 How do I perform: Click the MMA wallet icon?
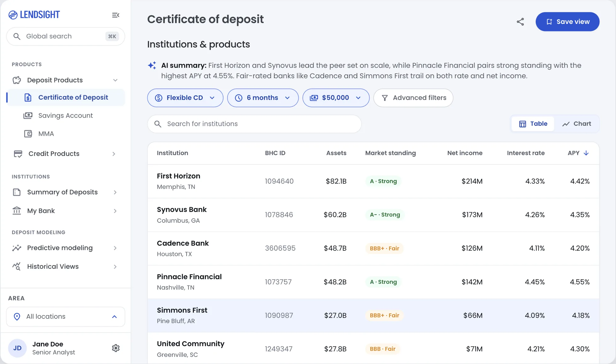(x=28, y=134)
